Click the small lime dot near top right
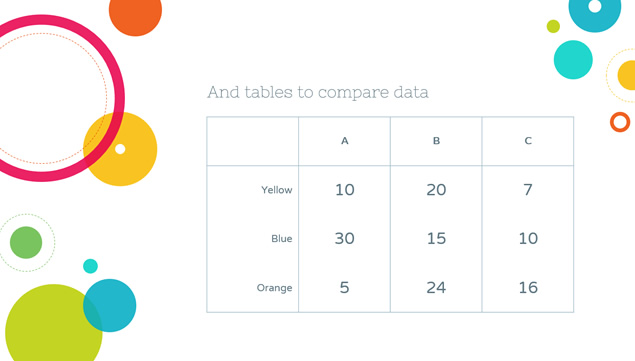635x361 pixels. [553, 26]
